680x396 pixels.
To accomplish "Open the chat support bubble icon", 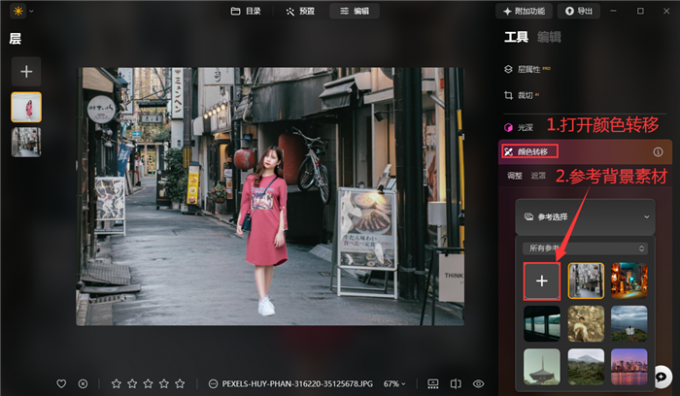I will (x=662, y=376).
